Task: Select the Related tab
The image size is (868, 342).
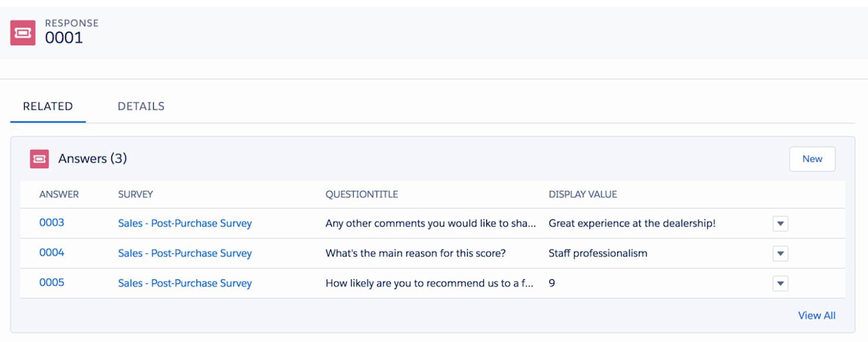Action: click(48, 106)
